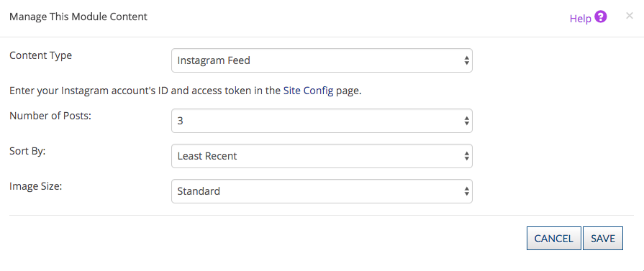Click the Instagram account ID instruction text
This screenshot has width=644, height=271.
pyautogui.click(x=185, y=91)
